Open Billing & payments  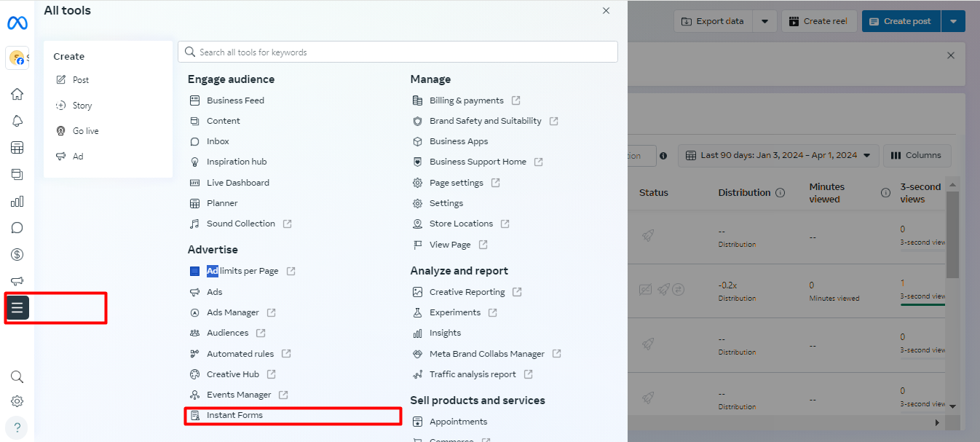coord(467,100)
